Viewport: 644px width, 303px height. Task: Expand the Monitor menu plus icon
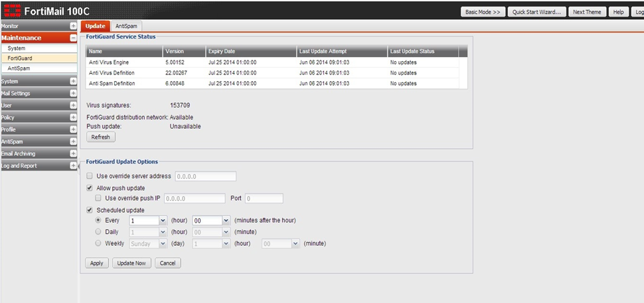73,26
